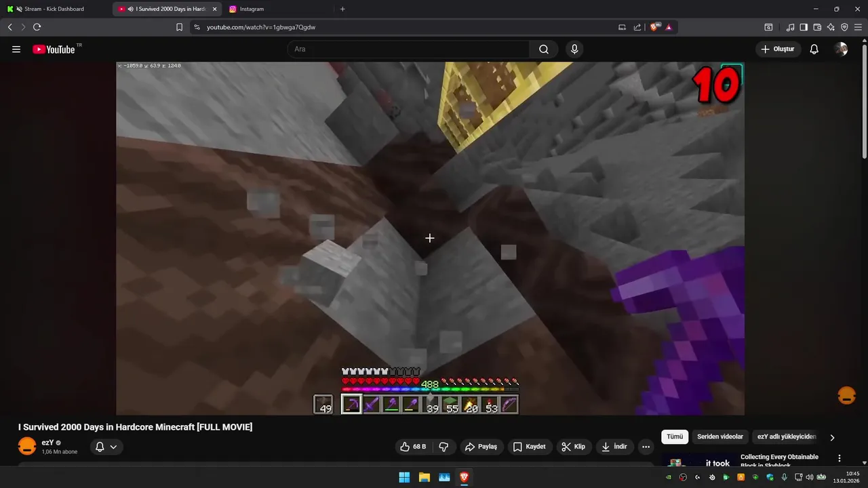The width and height of the screenshot is (868, 488).
Task: Go to YouTube home via the logo
Action: click(x=54, y=49)
